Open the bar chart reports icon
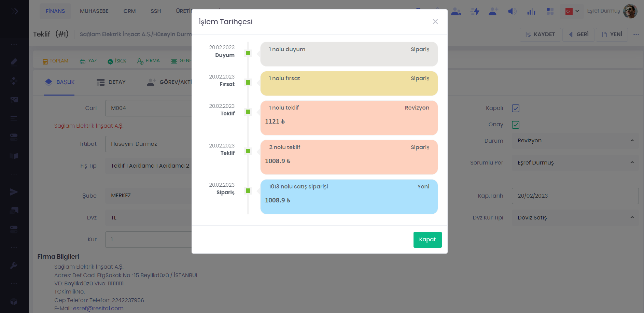644x313 pixels. click(x=531, y=11)
